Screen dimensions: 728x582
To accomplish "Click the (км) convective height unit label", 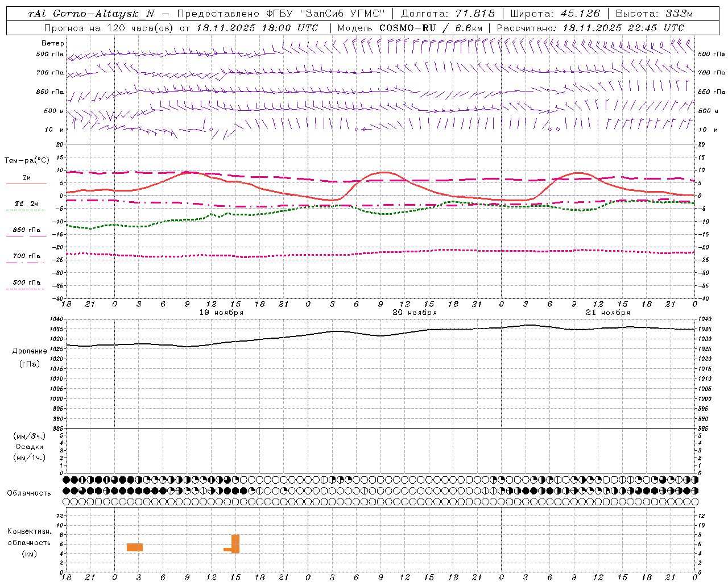I will click(x=30, y=554).
